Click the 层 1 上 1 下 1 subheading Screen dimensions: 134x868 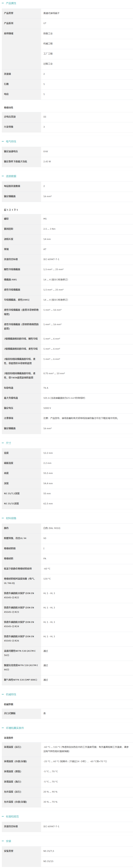click(11, 210)
